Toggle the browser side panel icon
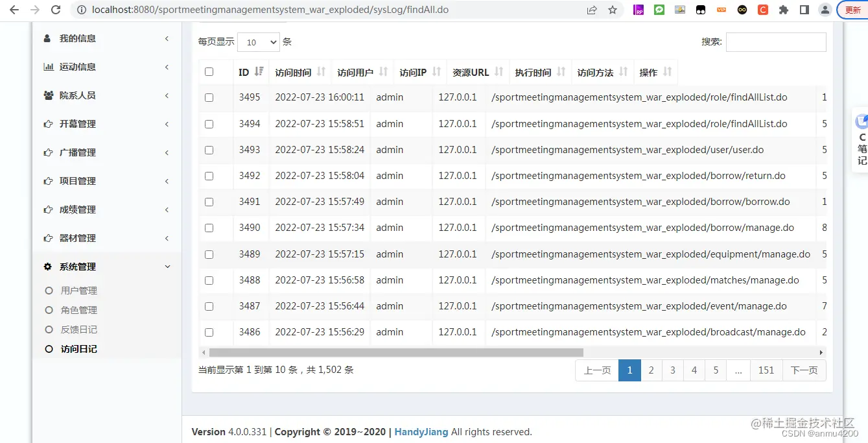The image size is (868, 443). tap(804, 10)
